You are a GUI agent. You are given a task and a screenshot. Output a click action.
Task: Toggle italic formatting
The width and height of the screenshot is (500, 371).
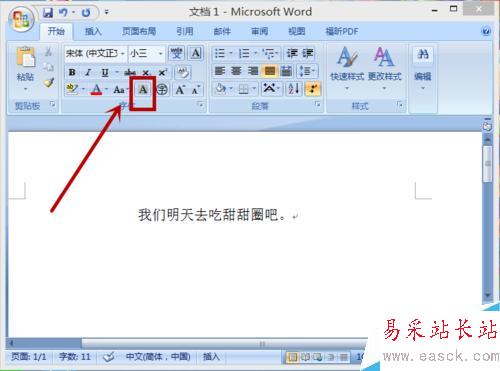pyautogui.click(x=88, y=72)
